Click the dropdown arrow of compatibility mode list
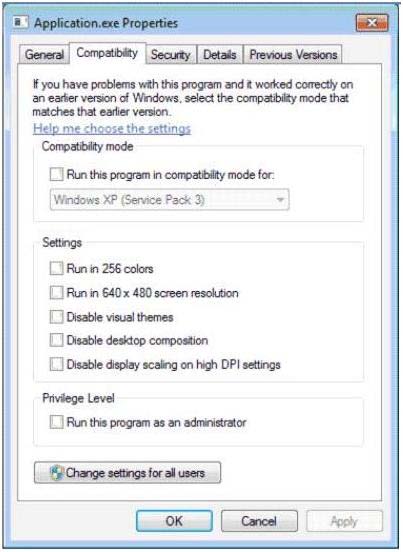The height and width of the screenshot is (552, 403). pyautogui.click(x=280, y=200)
